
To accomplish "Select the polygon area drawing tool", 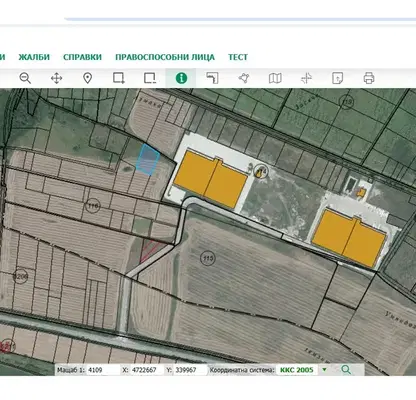I will (244, 78).
